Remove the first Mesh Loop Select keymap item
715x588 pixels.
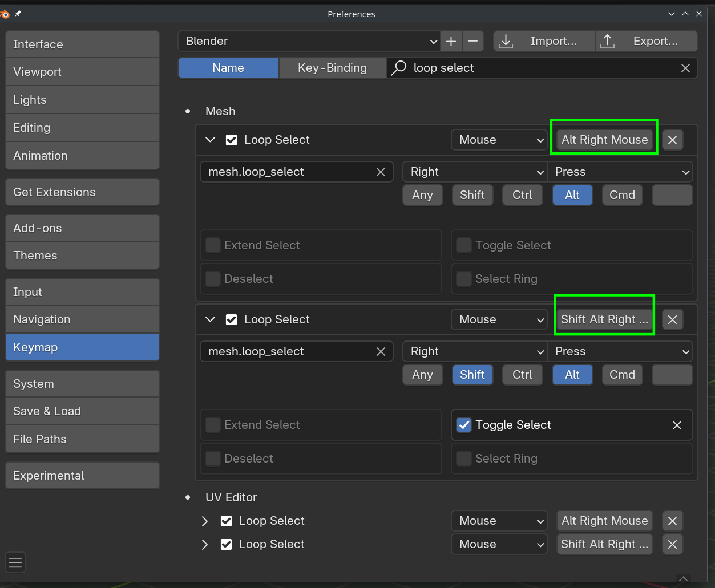pyautogui.click(x=672, y=140)
